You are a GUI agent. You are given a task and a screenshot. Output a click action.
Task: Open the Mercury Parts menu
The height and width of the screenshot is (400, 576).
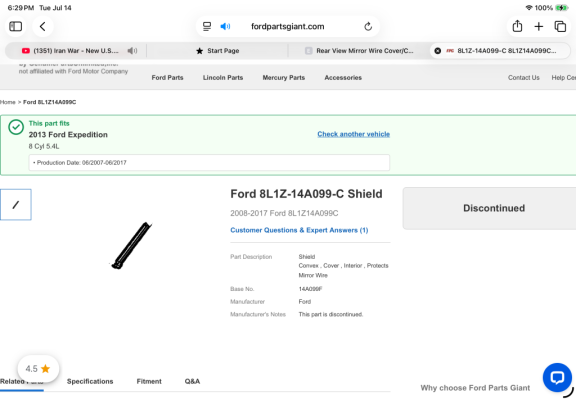(x=284, y=78)
